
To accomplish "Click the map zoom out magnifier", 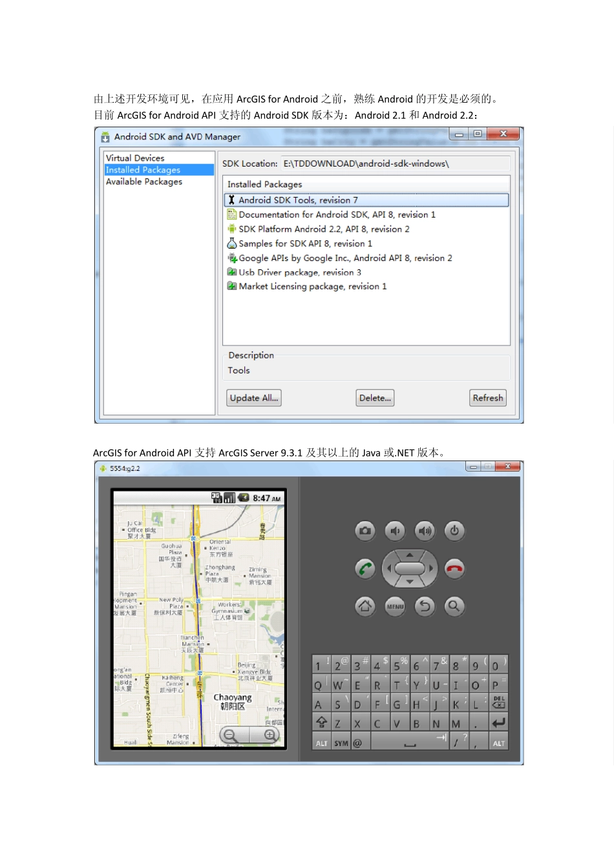I will [x=231, y=735].
